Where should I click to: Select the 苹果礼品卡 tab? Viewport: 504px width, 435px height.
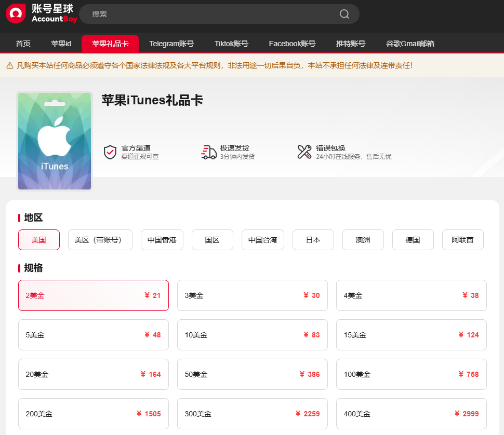pos(110,44)
